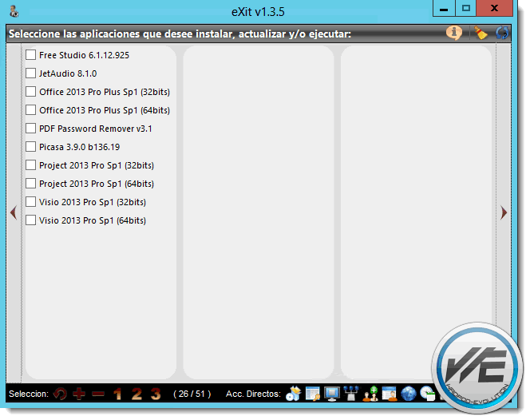Viewport: 530px width, 420px height.
Task: Click the 'Seleccione las aplicaciones' header text
Action: coord(180,34)
